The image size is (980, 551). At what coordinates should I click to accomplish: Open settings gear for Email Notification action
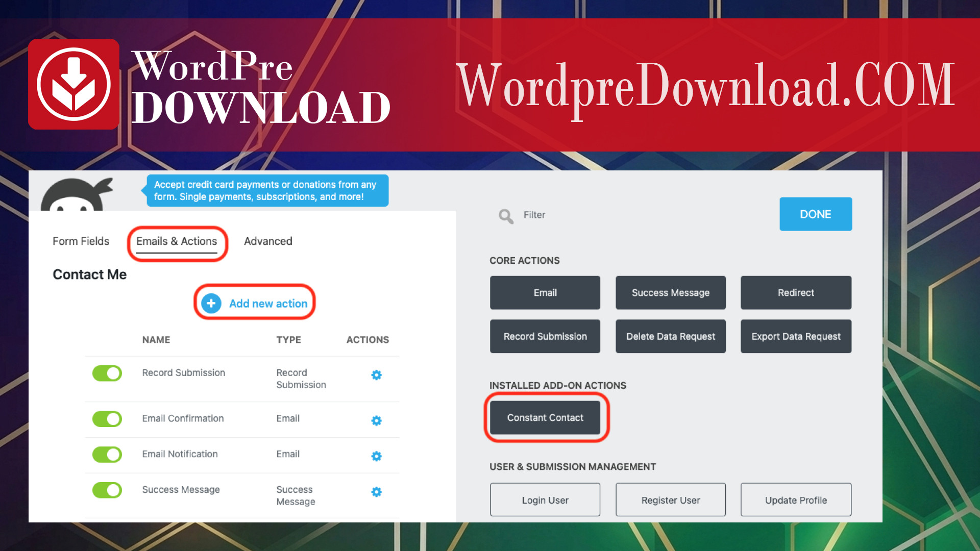coord(376,456)
